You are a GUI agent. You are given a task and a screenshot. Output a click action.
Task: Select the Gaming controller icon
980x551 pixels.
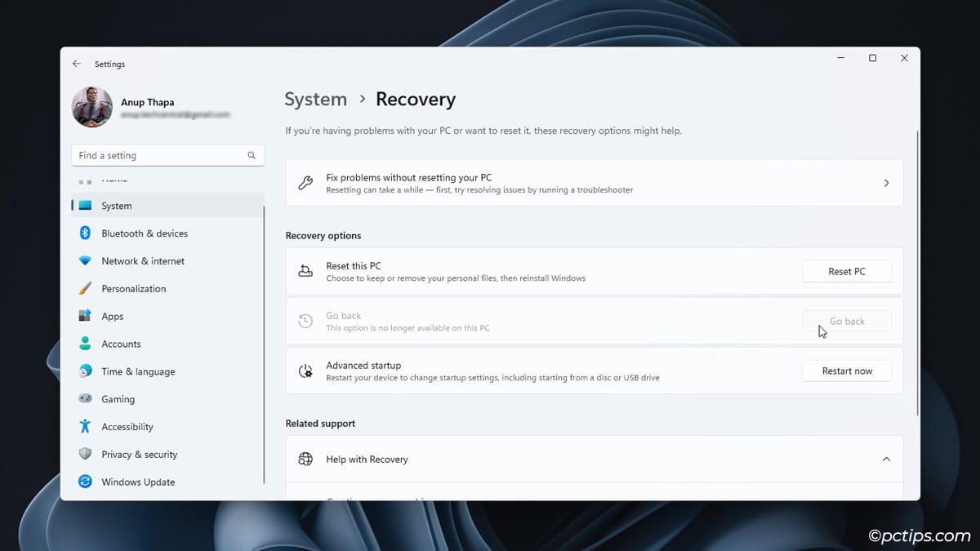[x=84, y=399]
